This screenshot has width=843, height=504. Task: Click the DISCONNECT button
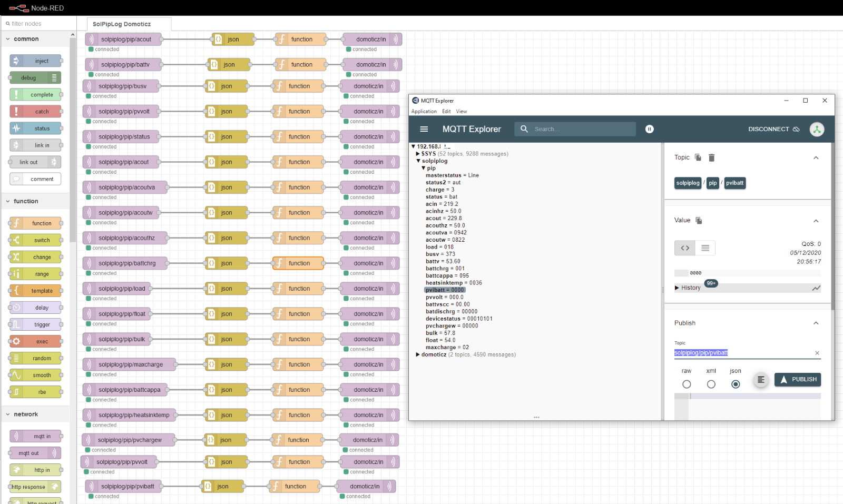click(774, 129)
